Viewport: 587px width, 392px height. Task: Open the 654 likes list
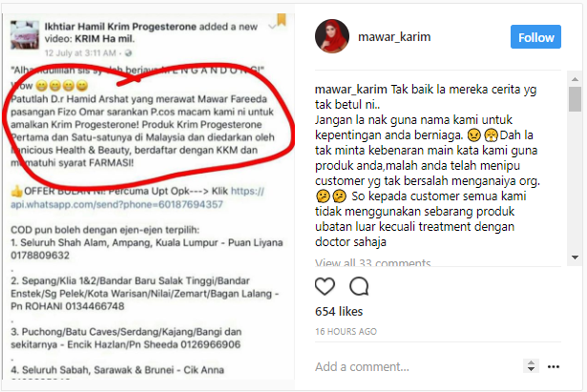point(339,311)
